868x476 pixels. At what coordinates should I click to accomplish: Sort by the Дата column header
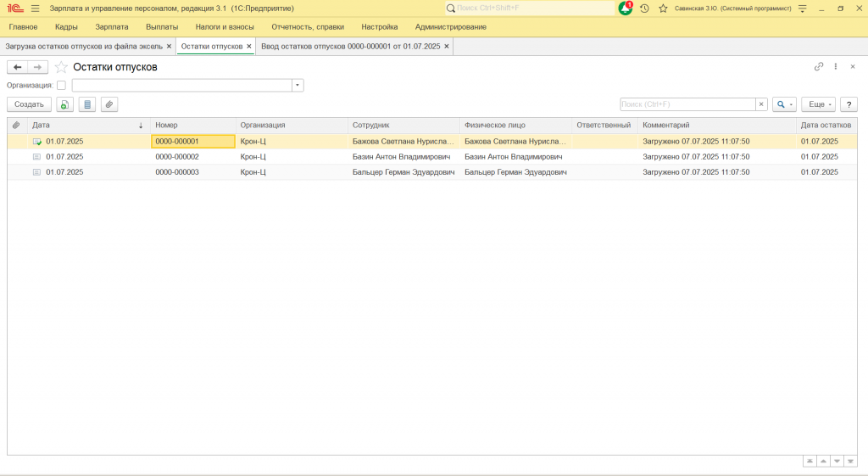88,126
